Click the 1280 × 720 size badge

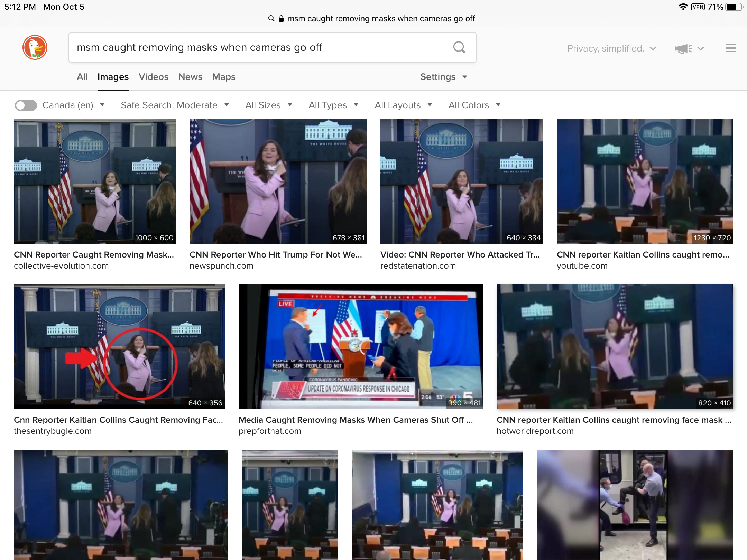712,238
